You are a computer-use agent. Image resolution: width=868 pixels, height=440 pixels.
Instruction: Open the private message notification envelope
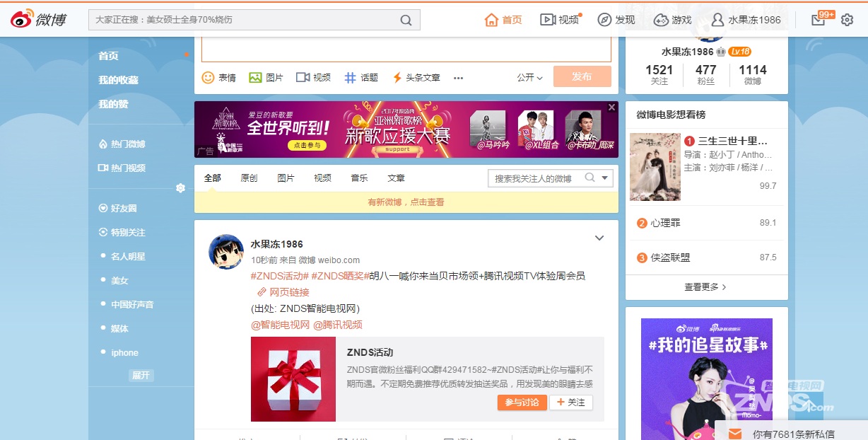click(x=736, y=434)
